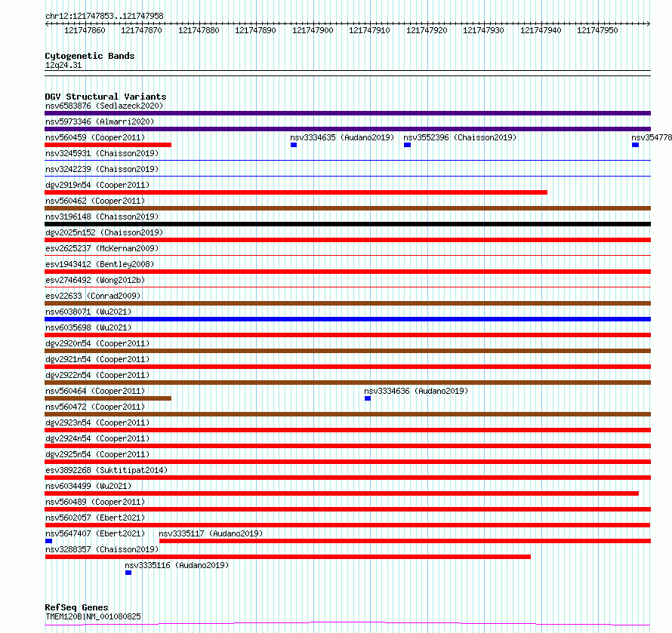Click the small blue nsv3552396 feature box
This screenshot has width=672, height=633.
coord(407,145)
